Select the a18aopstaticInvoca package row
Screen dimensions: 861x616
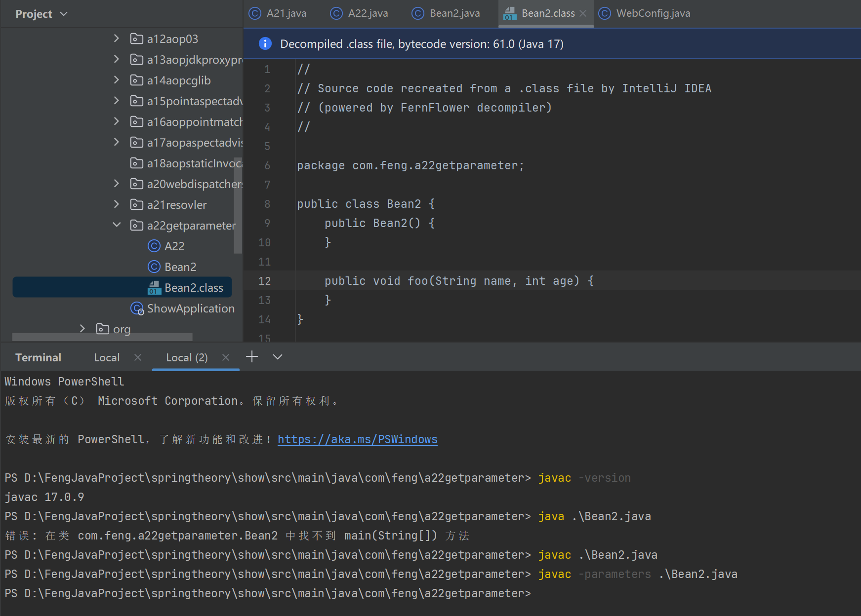123,163
